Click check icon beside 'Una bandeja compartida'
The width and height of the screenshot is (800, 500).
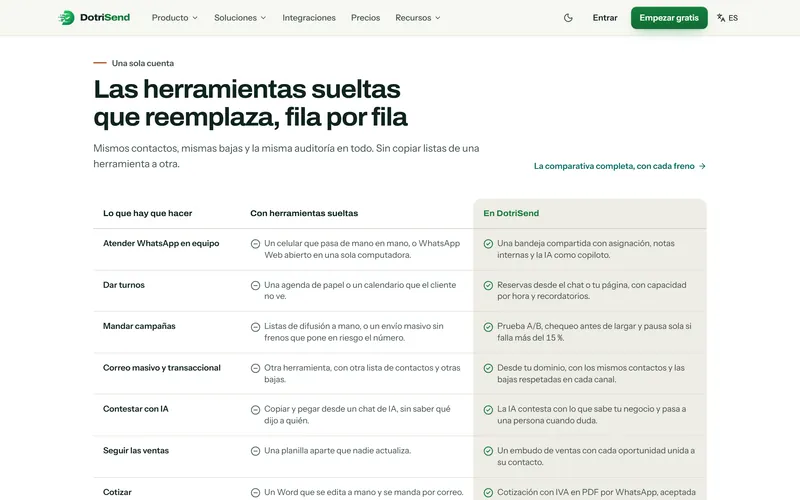pyautogui.click(x=488, y=244)
